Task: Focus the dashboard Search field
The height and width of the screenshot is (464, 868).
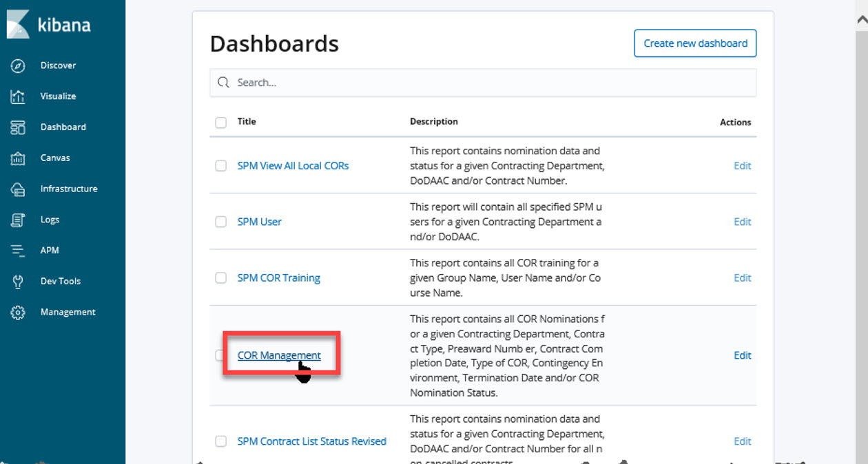Action: coord(482,83)
